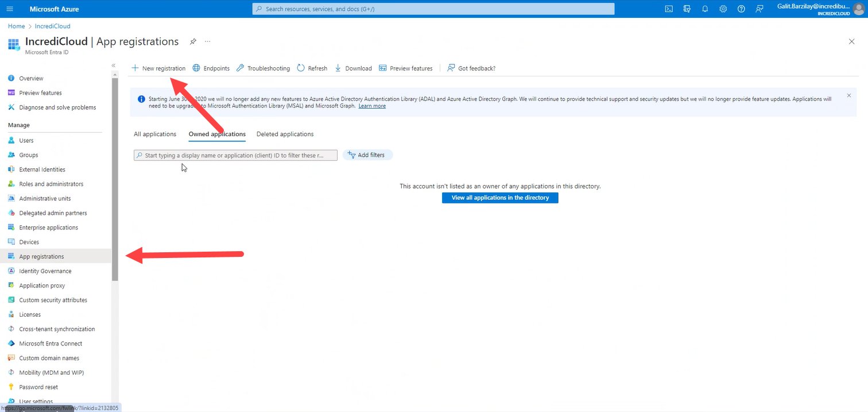Click the Groups icon in sidebar
This screenshot has height=412, width=868.
[11, 155]
